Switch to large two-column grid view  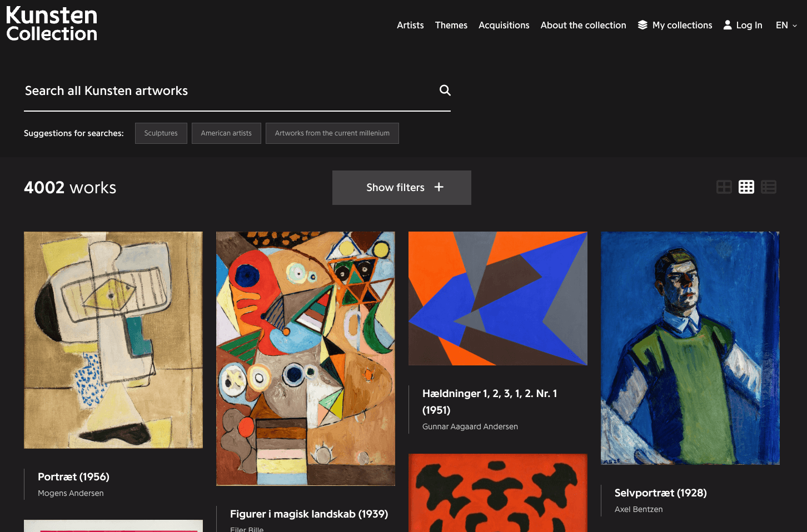click(x=724, y=187)
